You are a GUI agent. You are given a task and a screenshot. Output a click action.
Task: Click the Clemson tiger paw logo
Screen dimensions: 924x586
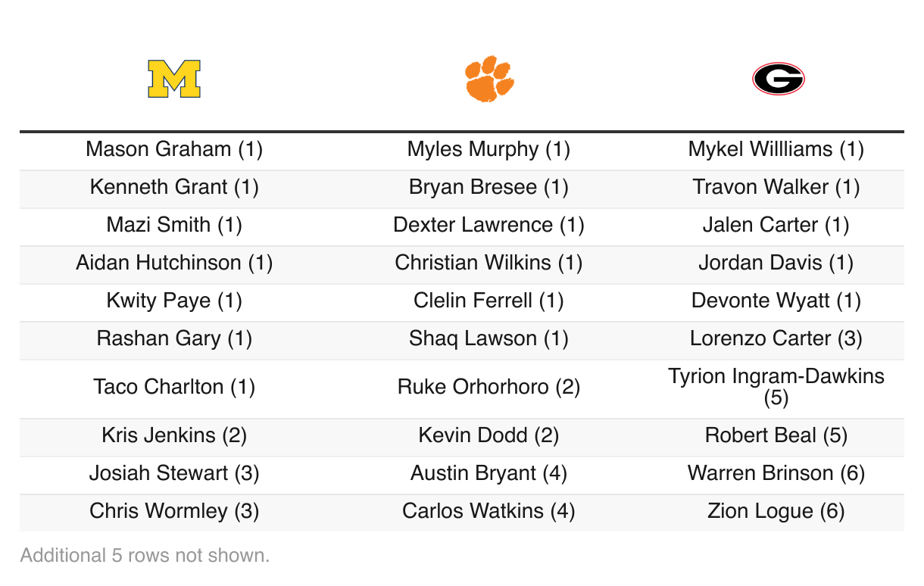489,78
